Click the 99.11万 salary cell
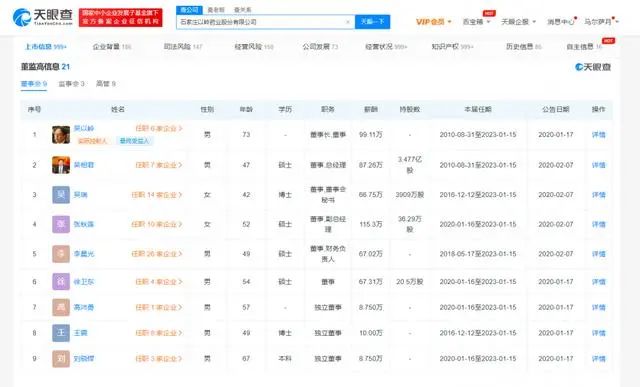640x387 pixels. 371,135
